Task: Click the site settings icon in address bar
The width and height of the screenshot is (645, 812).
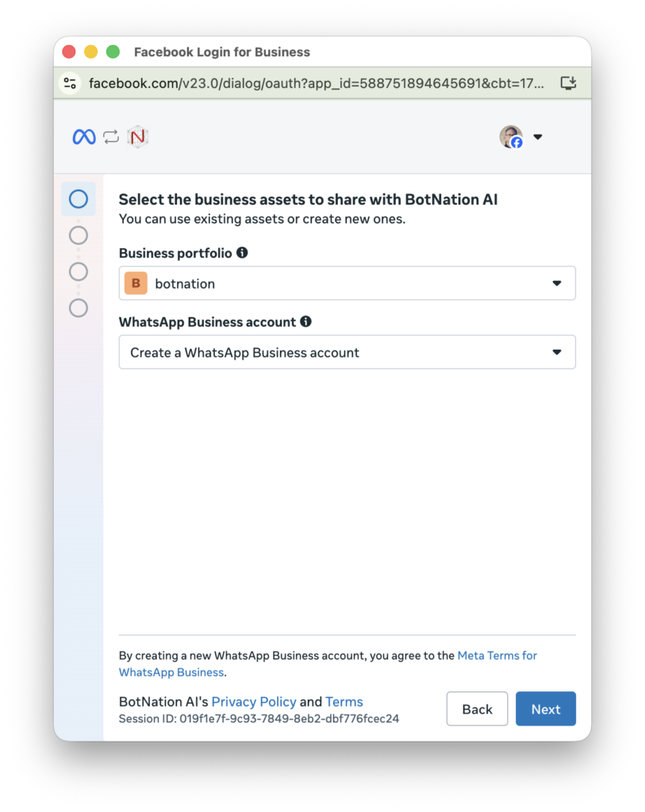Action: point(70,82)
